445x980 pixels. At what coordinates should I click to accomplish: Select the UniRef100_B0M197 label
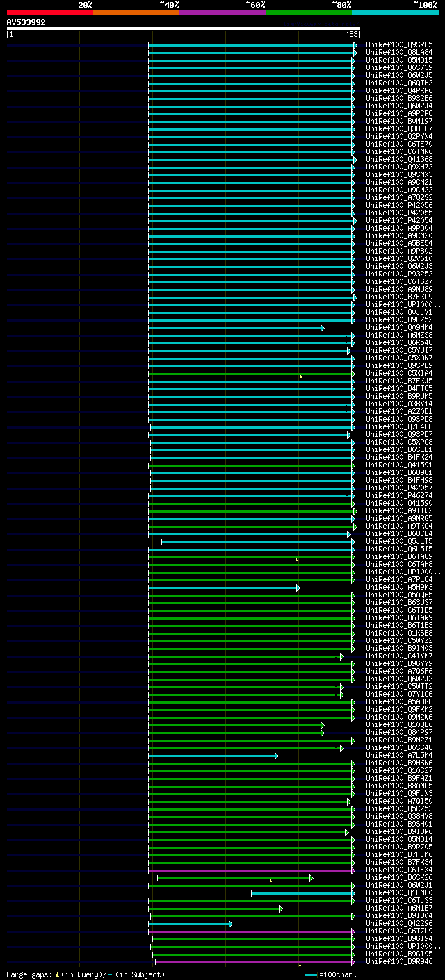399,121
